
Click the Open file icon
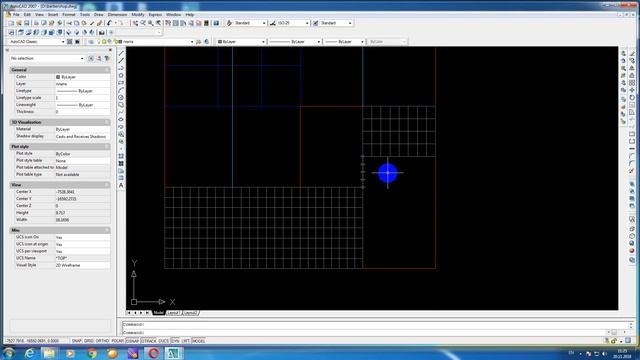[x=19, y=23]
